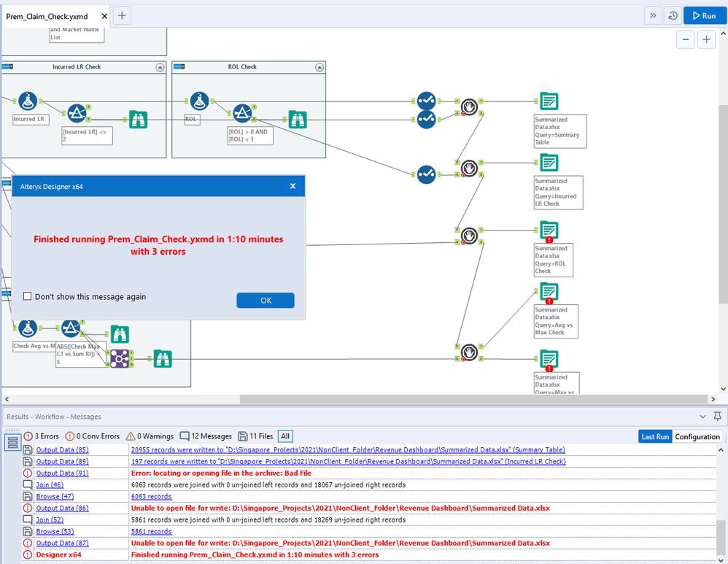Image resolution: width=728 pixels, height=564 pixels.
Task: Select the Browse tool in Incurred LR Check
Action: [139, 120]
